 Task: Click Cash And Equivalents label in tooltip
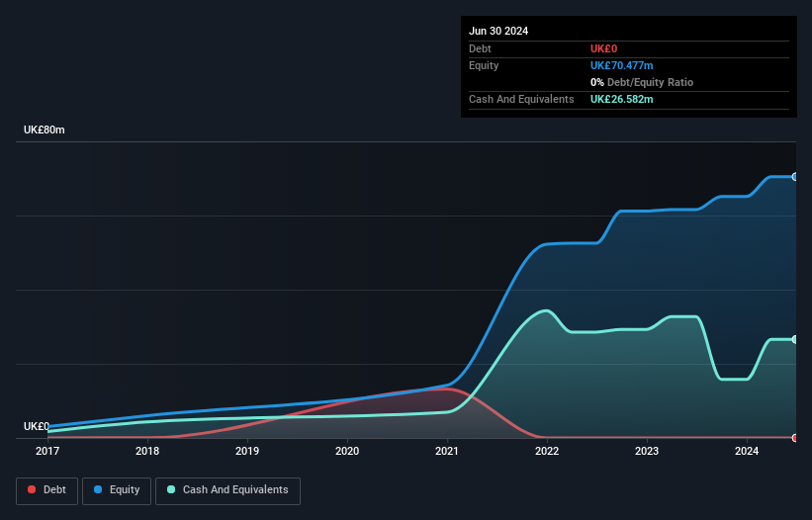(x=521, y=99)
